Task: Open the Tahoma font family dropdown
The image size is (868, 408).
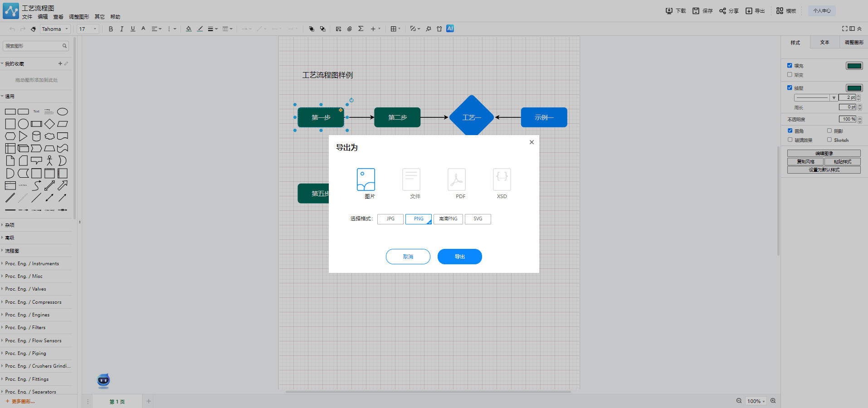Action: 55,29
